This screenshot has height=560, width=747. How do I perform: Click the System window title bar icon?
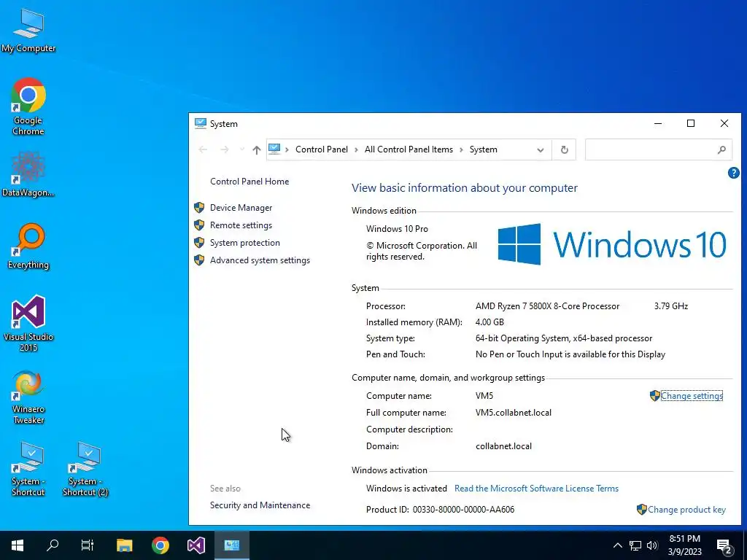200,124
